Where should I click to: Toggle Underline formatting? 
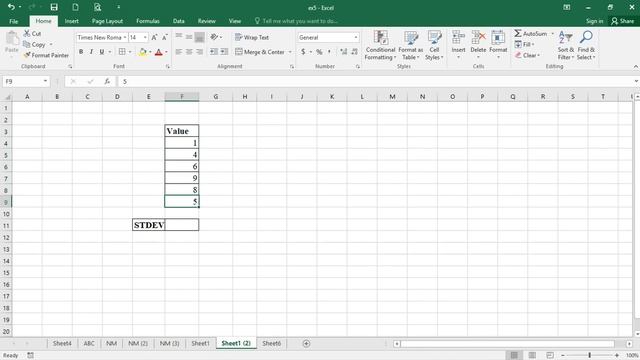pos(102,52)
